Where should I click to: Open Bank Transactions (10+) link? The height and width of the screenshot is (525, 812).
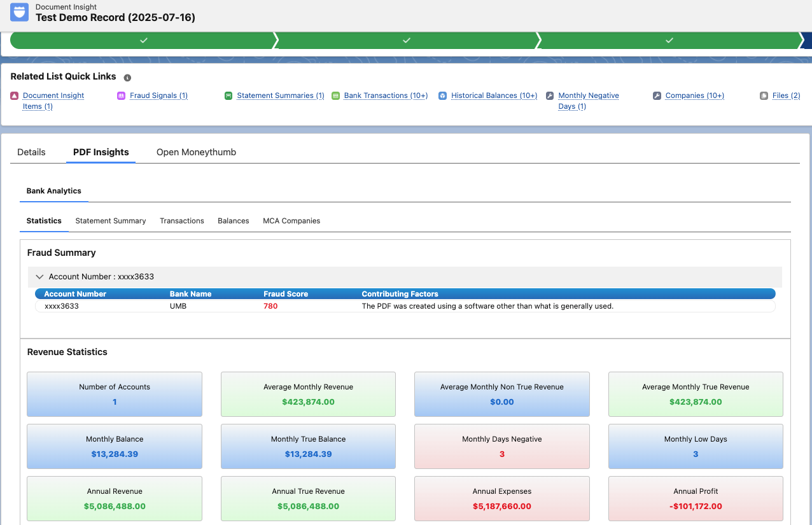[386, 95]
